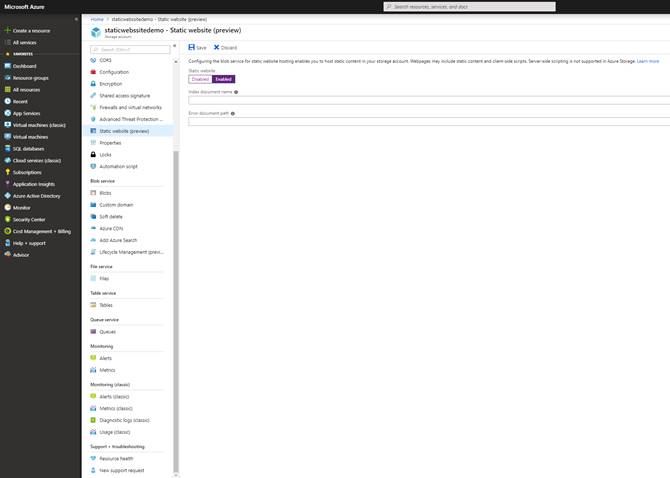Click the Azure Active Directory icon

pyautogui.click(x=7, y=196)
